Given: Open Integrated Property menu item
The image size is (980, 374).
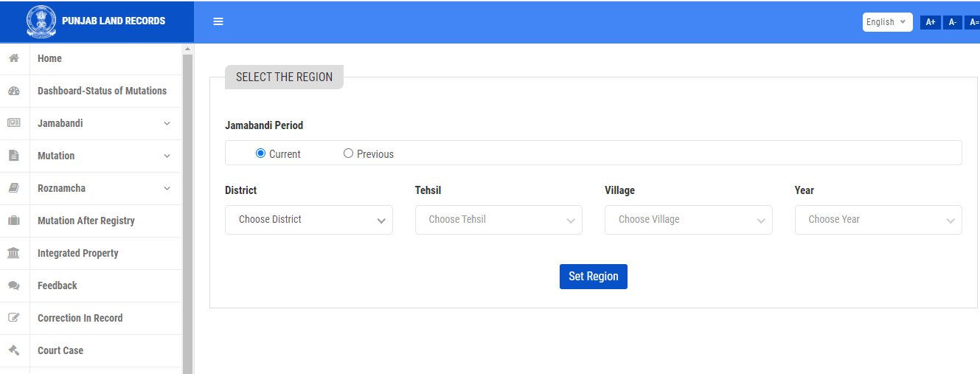Looking at the screenshot, I should [91, 253].
